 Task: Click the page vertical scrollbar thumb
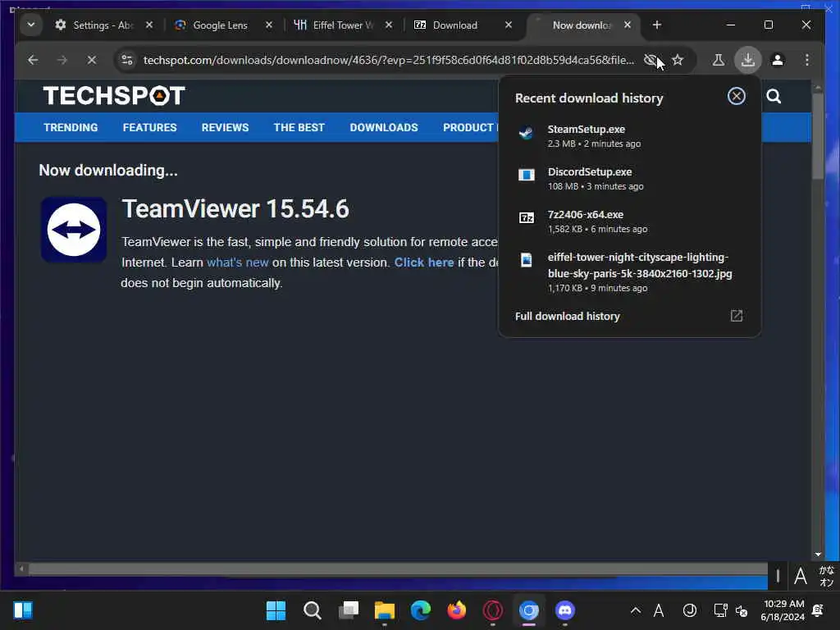[x=818, y=136]
